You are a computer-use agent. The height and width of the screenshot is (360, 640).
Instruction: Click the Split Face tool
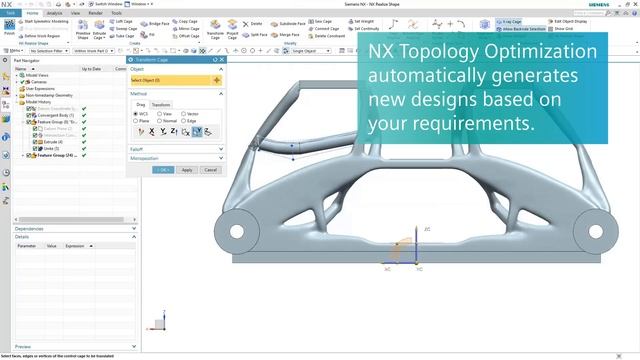click(255, 35)
